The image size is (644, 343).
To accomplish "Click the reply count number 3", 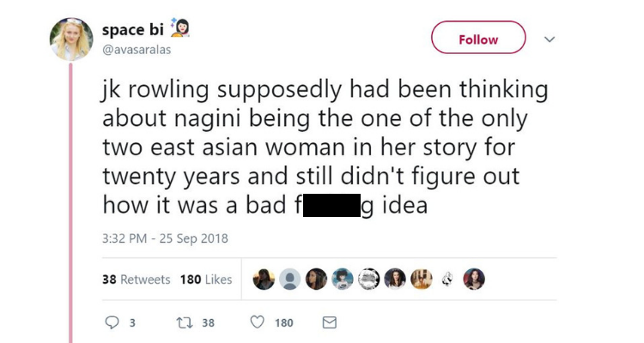I will click(x=131, y=323).
